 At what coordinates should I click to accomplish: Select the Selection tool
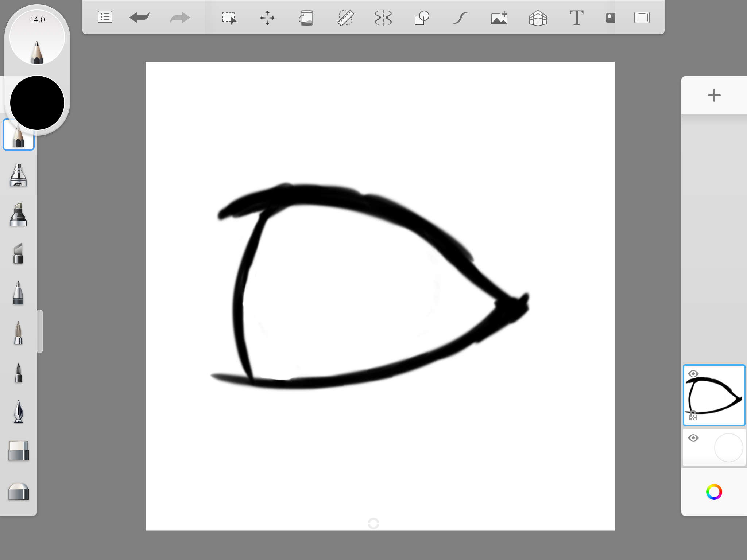tap(229, 17)
